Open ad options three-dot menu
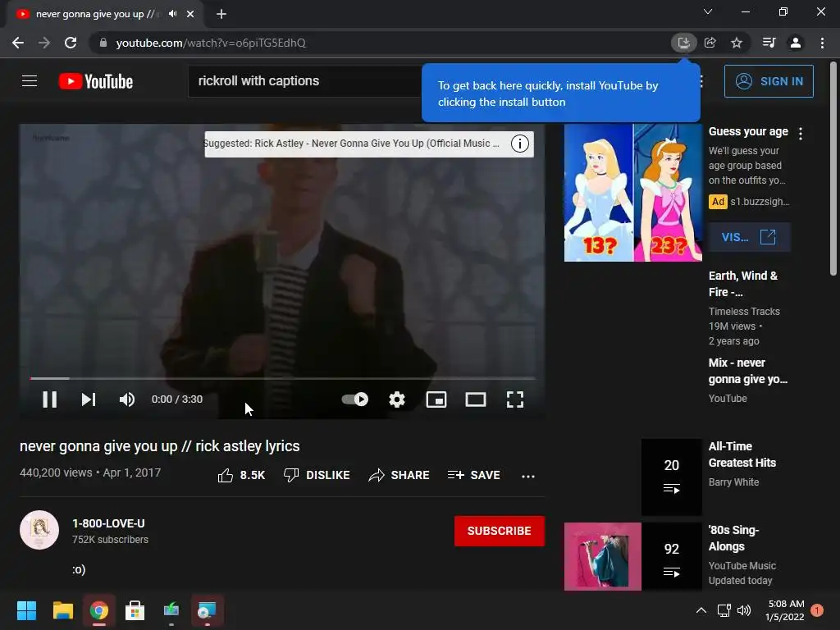 (801, 134)
